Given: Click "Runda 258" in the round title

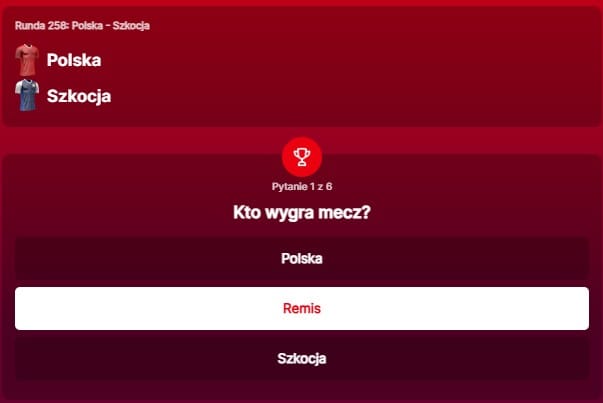Looking at the screenshot, I should tap(41, 24).
